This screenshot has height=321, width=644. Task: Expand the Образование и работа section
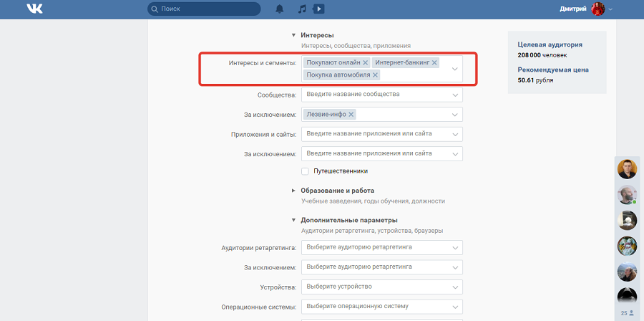point(293,191)
